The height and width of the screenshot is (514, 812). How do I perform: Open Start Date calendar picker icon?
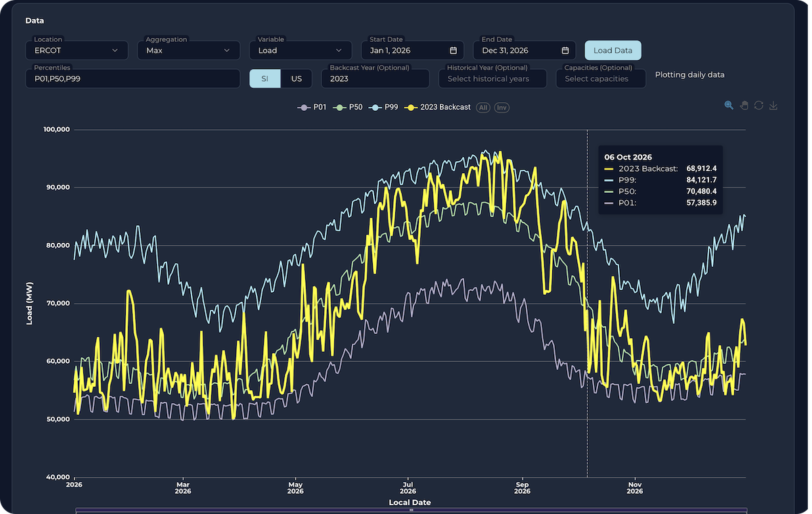click(453, 51)
